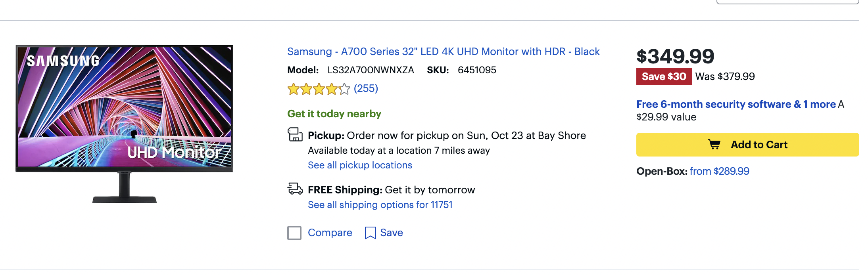View all shipping options for 11751
The image size is (868, 275).
(x=380, y=205)
